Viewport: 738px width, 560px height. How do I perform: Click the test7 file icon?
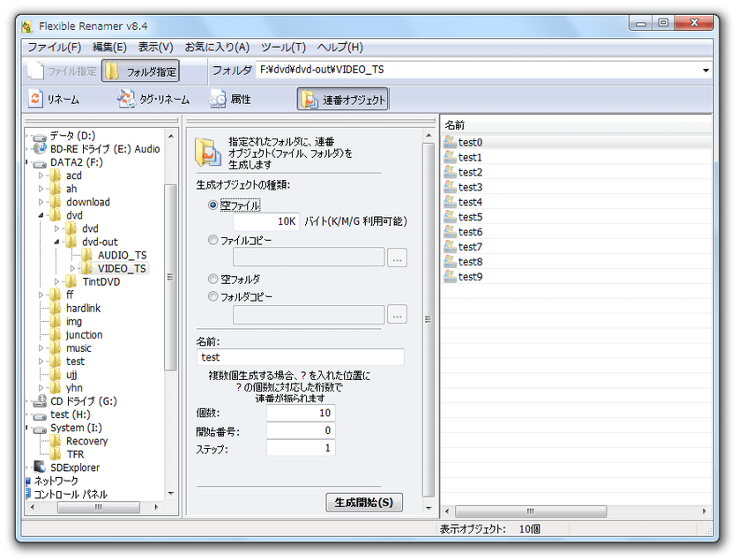[x=450, y=247]
